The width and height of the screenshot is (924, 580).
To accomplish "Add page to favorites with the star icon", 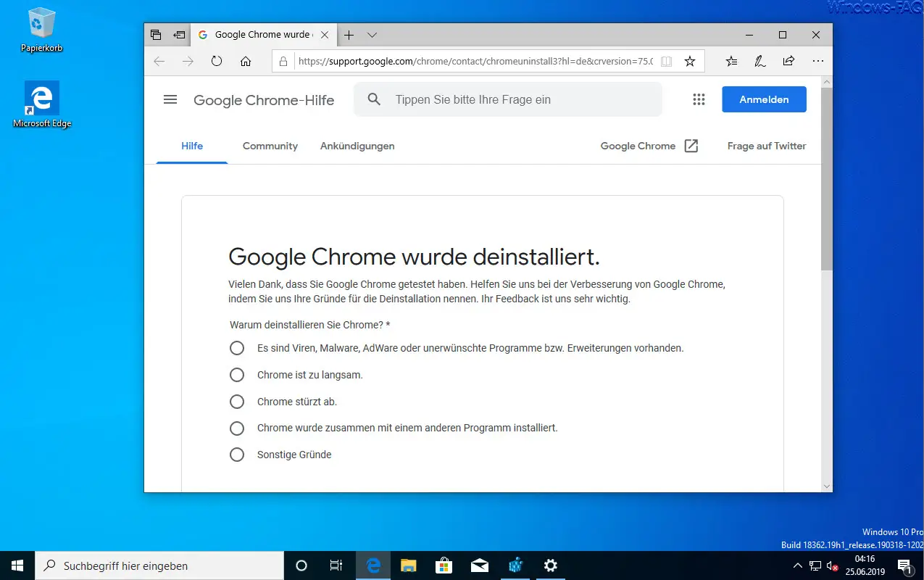I will tap(691, 61).
